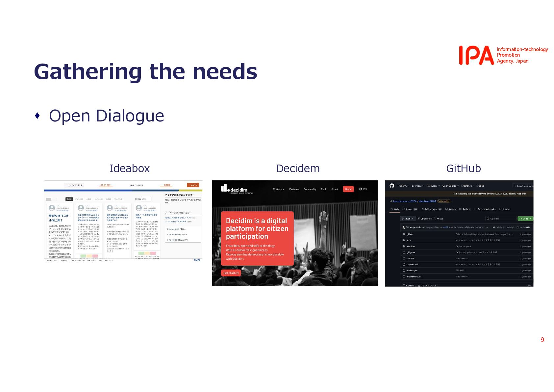Screen dimensions: 554x392
Task: Open the election2024 repository link
Action: (x=427, y=201)
